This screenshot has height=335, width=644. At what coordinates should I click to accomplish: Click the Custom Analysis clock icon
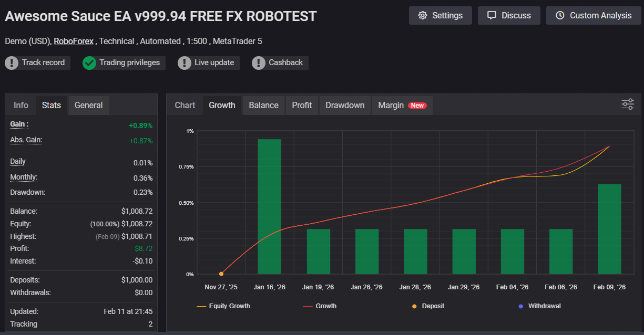click(560, 15)
